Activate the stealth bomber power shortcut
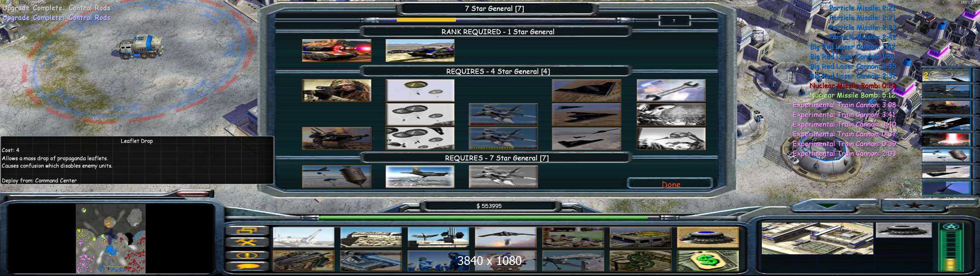Screen dimensions: 980x276 point(946,172)
